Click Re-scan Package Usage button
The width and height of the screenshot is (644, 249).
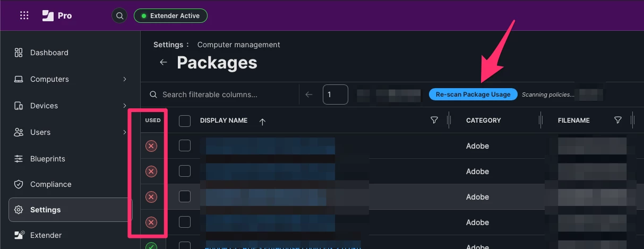473,95
